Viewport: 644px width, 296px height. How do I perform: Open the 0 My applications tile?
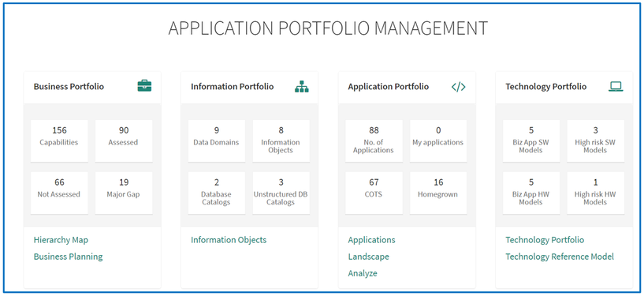[x=438, y=141]
